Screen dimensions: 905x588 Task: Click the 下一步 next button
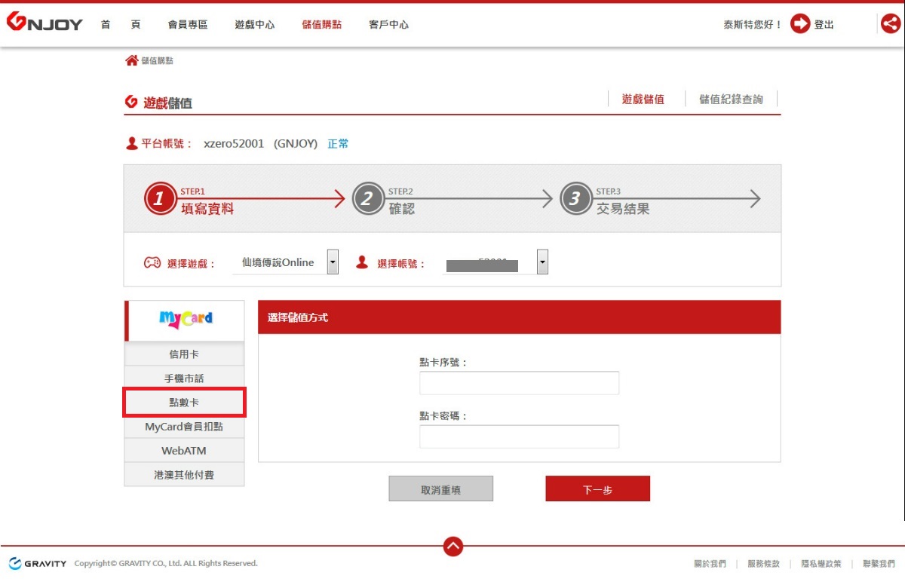597,489
